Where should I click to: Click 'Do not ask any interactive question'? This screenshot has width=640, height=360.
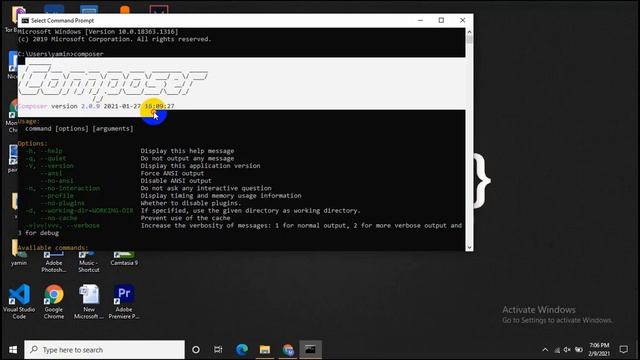click(x=206, y=188)
